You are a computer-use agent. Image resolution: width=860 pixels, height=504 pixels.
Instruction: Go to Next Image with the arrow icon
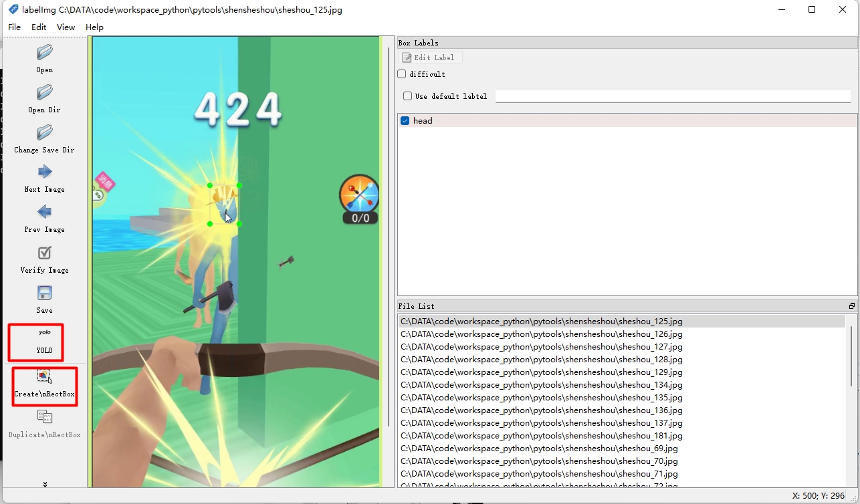(x=45, y=172)
